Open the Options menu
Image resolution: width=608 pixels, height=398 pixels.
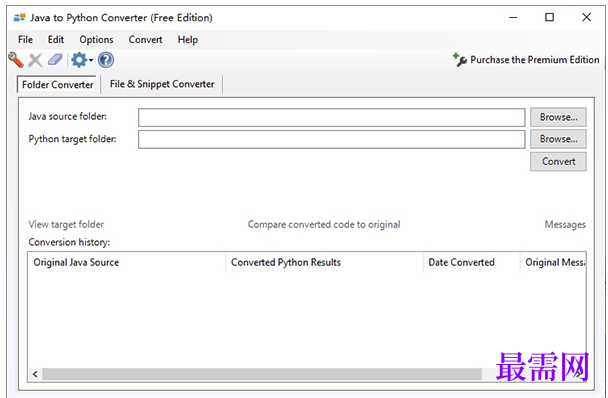click(96, 40)
